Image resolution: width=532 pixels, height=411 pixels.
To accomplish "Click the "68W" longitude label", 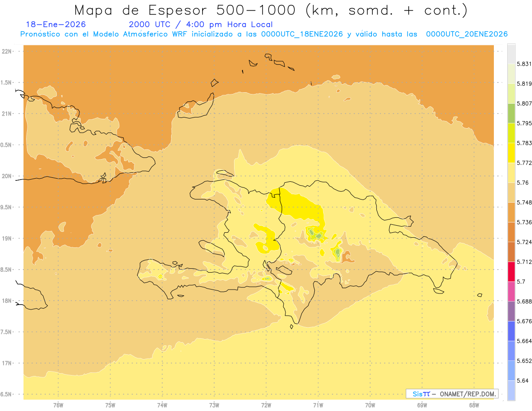I will (474, 405).
